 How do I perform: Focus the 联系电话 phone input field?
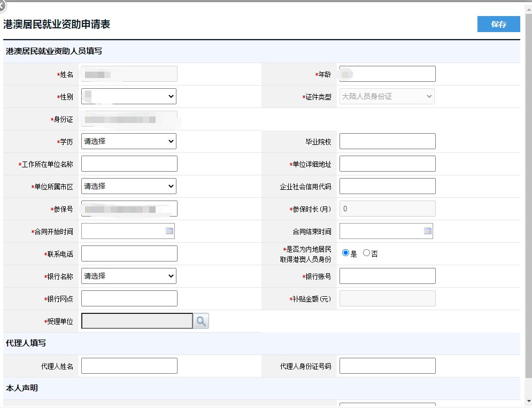(129, 253)
